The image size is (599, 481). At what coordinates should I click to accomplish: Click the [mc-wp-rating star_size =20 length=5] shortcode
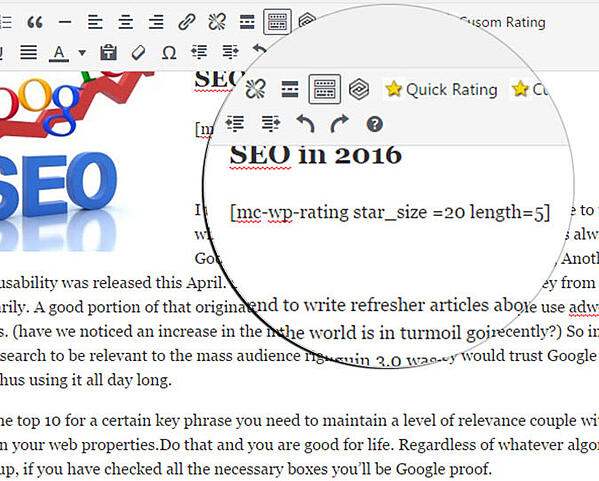390,212
